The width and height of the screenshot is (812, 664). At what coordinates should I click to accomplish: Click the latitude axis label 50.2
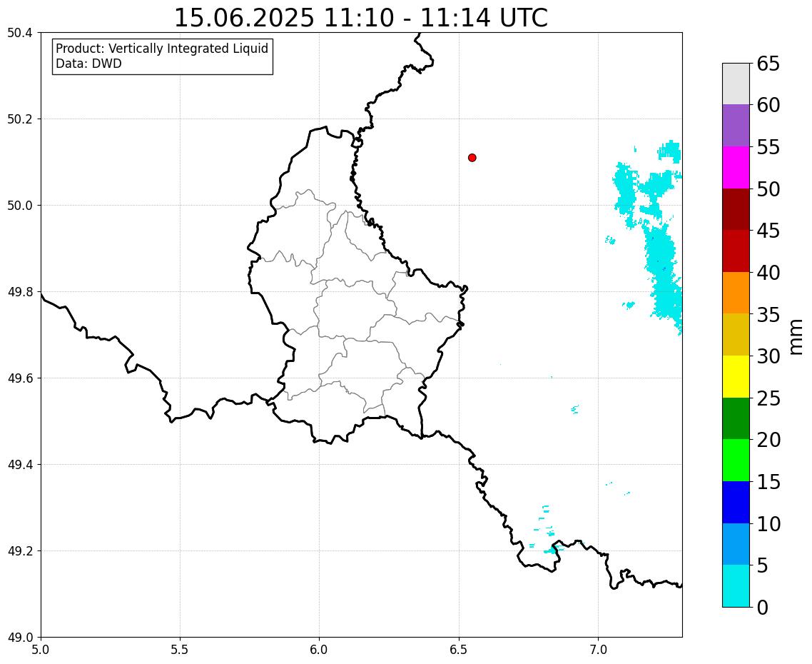20,119
